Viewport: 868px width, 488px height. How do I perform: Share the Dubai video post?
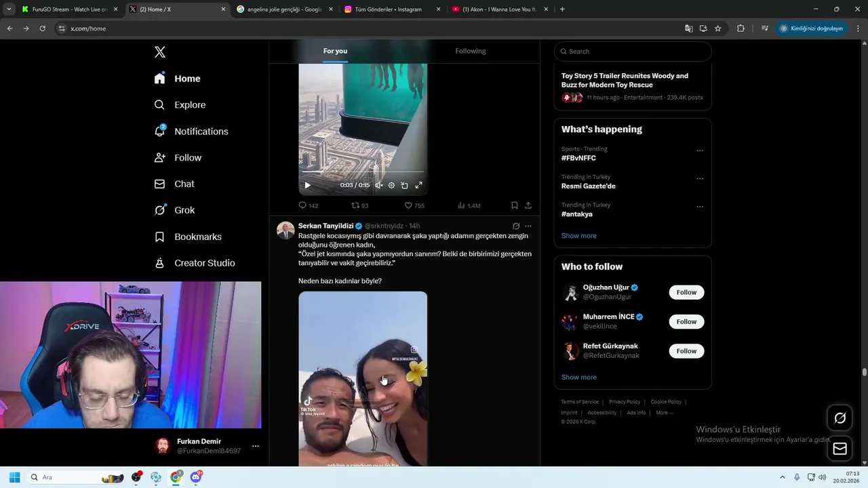pos(528,205)
